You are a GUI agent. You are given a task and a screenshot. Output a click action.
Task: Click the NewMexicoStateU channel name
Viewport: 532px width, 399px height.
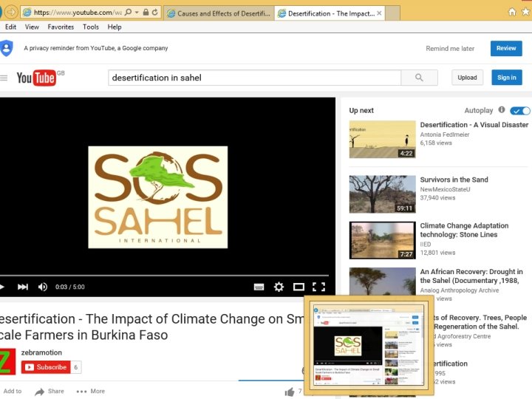445,189
